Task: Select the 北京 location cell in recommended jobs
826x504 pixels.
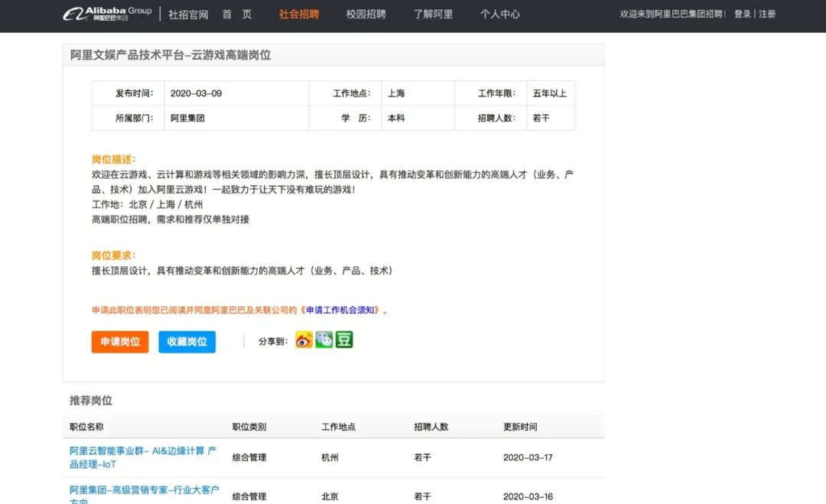Action: pyautogui.click(x=330, y=496)
